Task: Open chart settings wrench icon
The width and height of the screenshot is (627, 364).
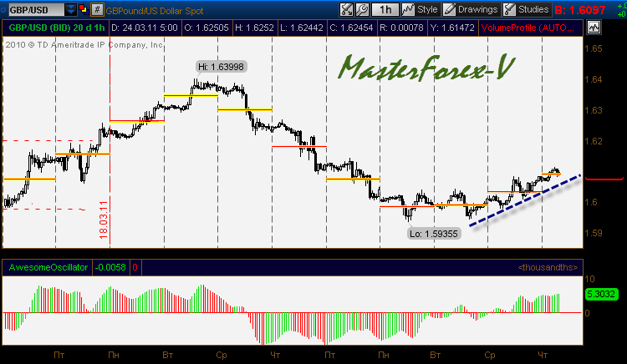Action: (362, 9)
